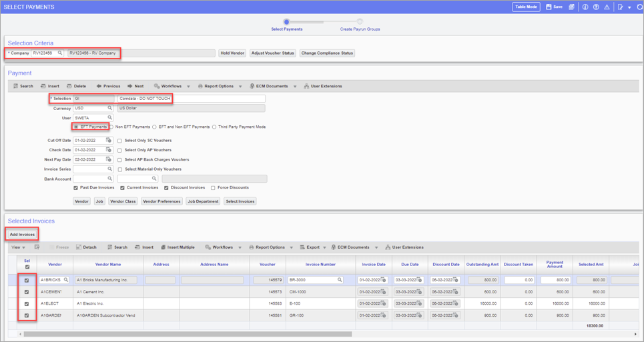Click the User lookup magnifier icon
644x342 pixels.
click(x=109, y=118)
